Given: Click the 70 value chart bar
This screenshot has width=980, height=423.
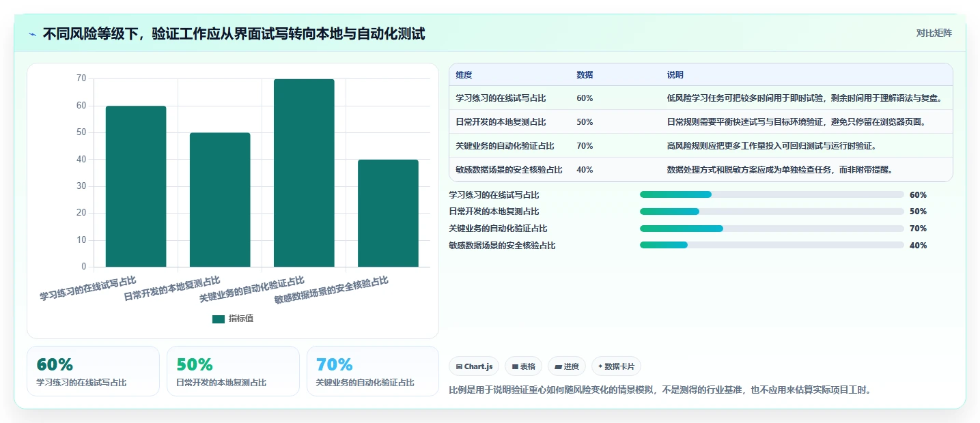Looking at the screenshot, I should (304, 173).
